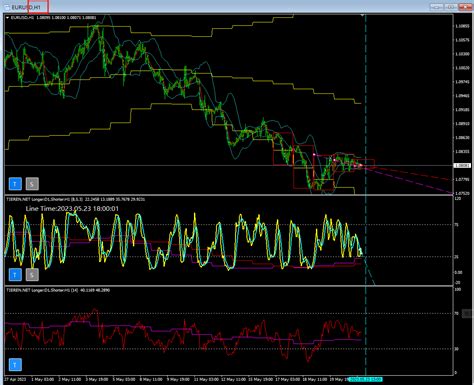Click the TIEREN.NET indicator label in the middle pane
474x385 pixels.
point(75,199)
